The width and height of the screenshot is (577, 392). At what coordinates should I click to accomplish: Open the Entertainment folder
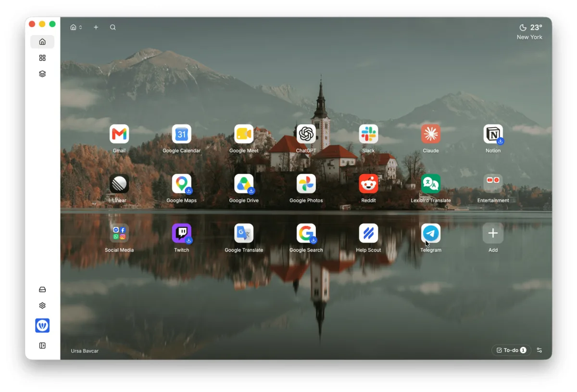493,184
